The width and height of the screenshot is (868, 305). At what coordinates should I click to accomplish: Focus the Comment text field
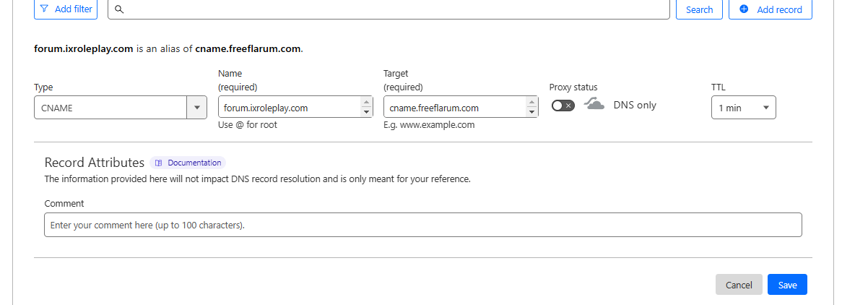(x=422, y=225)
